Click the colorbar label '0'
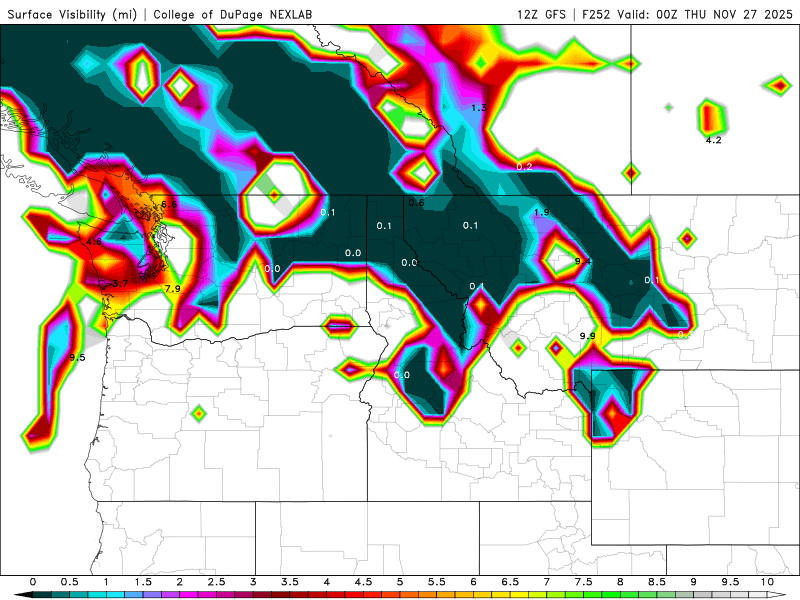This screenshot has height=600, width=800. 33,582
